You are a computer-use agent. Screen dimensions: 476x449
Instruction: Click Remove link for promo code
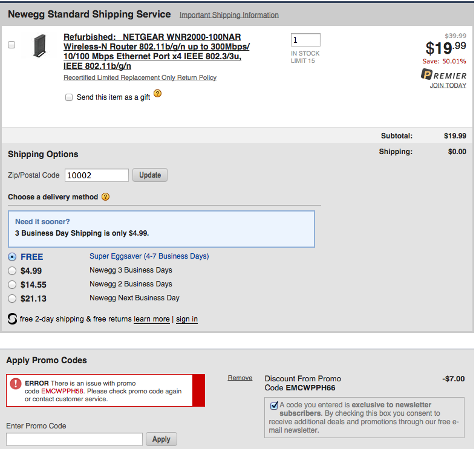(x=240, y=378)
